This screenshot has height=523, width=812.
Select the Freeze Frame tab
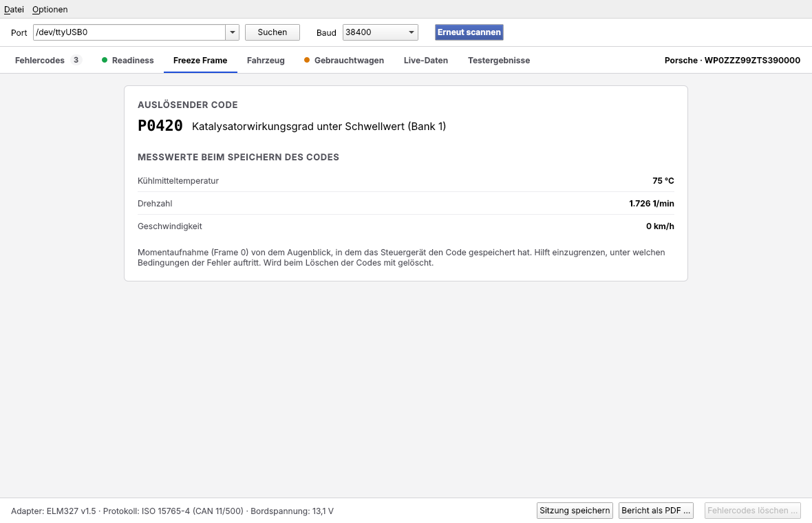tap(200, 60)
